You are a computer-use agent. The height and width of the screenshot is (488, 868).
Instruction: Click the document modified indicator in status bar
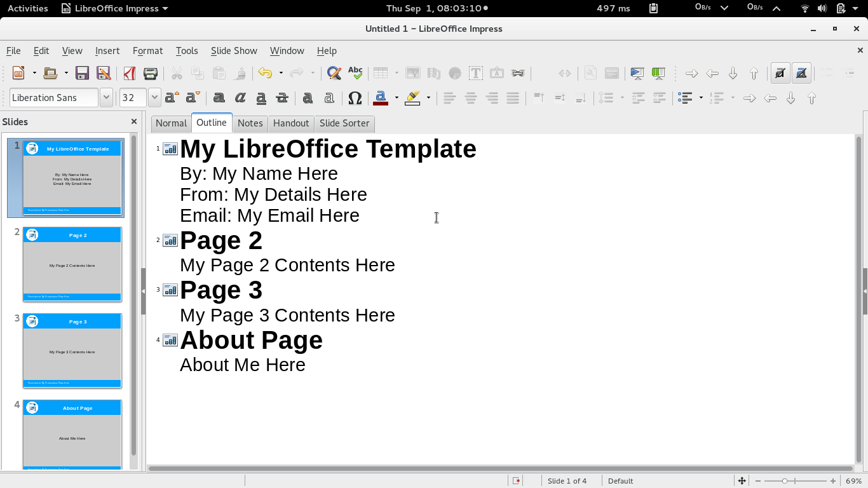tap(517, 481)
